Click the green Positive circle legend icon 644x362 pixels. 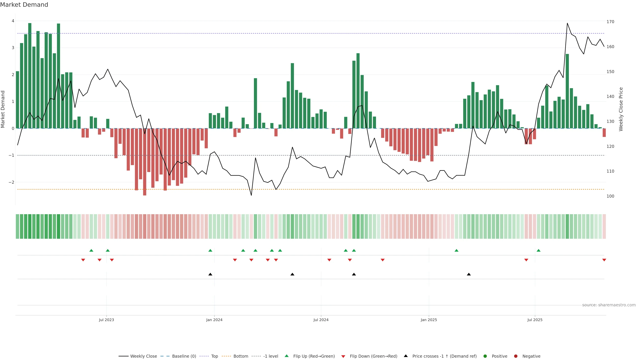click(x=485, y=356)
